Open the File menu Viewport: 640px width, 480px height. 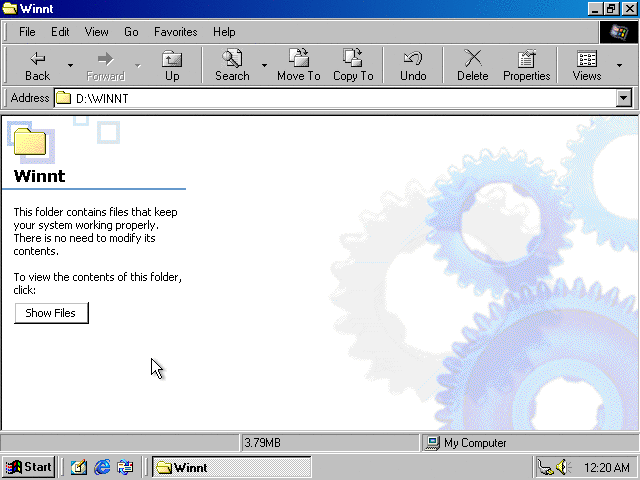click(27, 32)
